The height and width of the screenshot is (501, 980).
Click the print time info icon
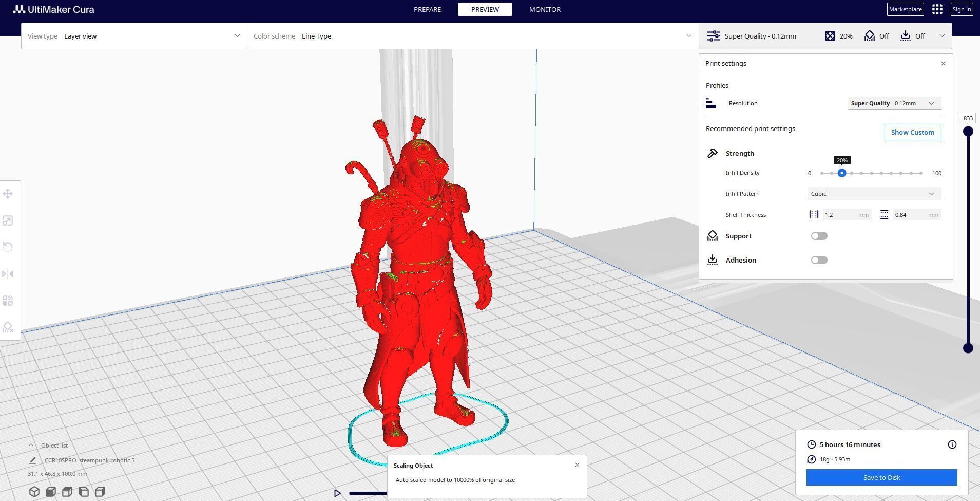click(952, 444)
